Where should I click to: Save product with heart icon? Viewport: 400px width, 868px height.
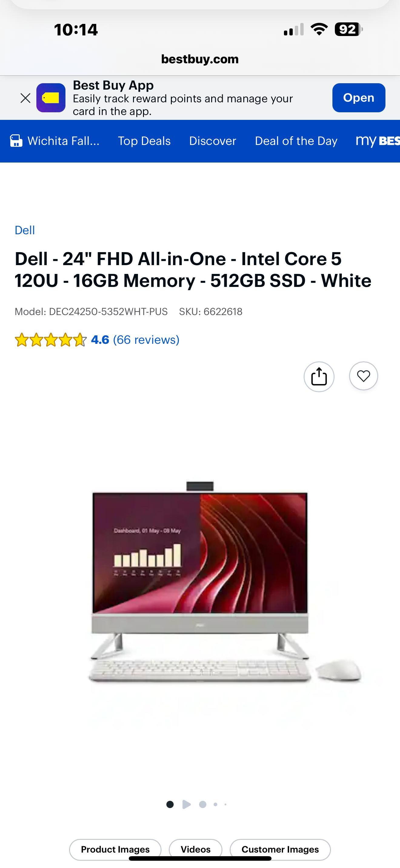coord(363,376)
